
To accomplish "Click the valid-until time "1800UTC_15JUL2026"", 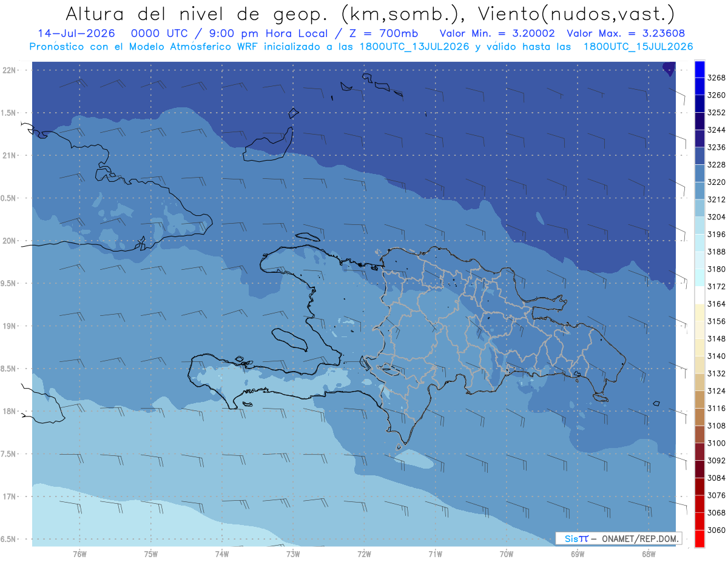I will (x=638, y=46).
